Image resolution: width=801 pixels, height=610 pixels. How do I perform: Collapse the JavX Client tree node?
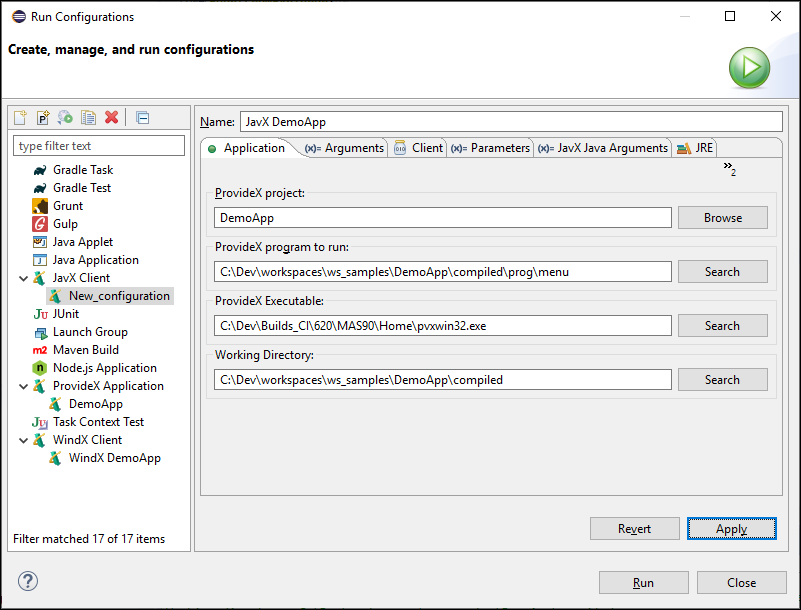point(23,278)
